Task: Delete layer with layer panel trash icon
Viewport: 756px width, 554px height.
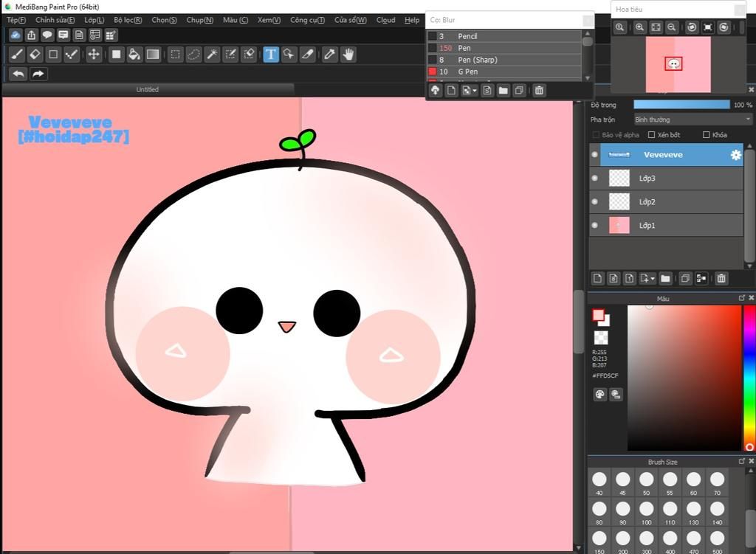Action: (x=721, y=278)
